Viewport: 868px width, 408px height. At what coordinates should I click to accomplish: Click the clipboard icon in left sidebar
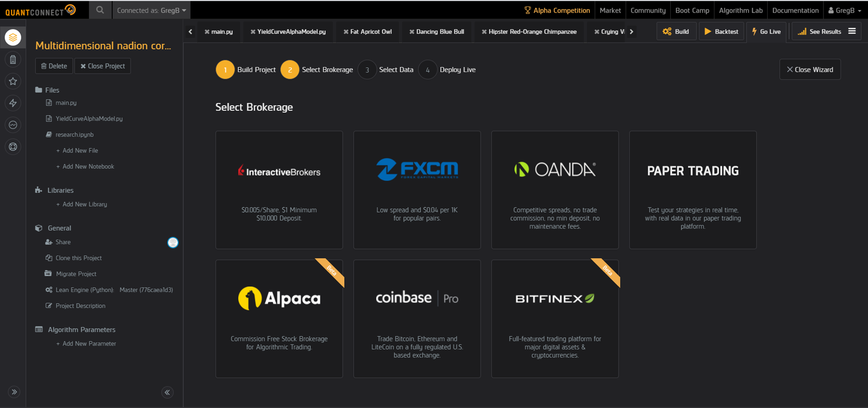point(13,59)
